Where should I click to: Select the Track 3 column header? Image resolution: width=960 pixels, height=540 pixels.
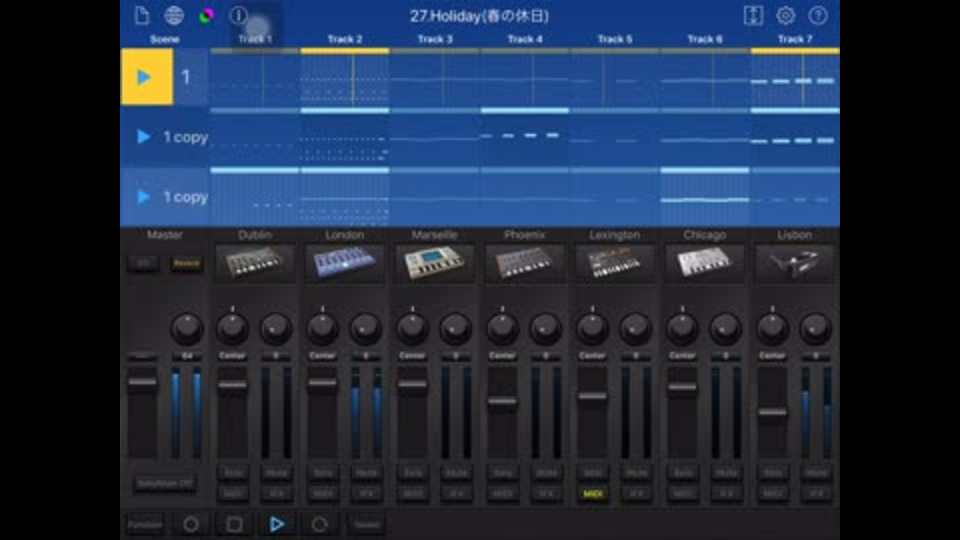tap(435, 39)
